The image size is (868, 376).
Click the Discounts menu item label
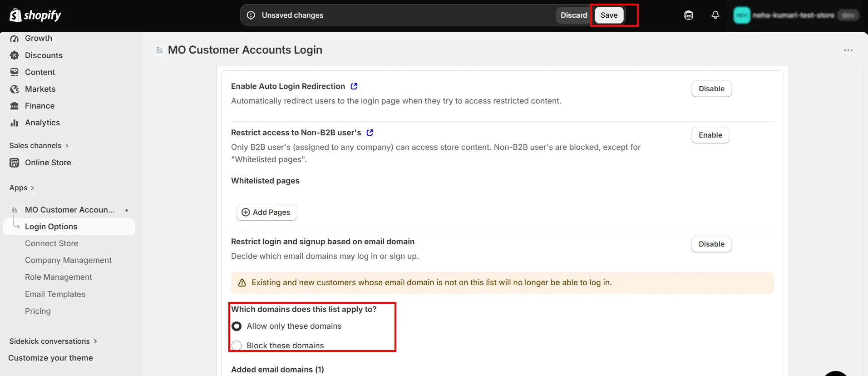[x=44, y=55]
